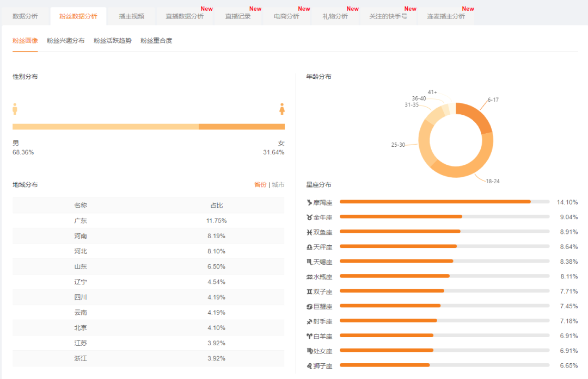Click the Libra zodiac icon
This screenshot has width=588, height=379.
point(309,247)
